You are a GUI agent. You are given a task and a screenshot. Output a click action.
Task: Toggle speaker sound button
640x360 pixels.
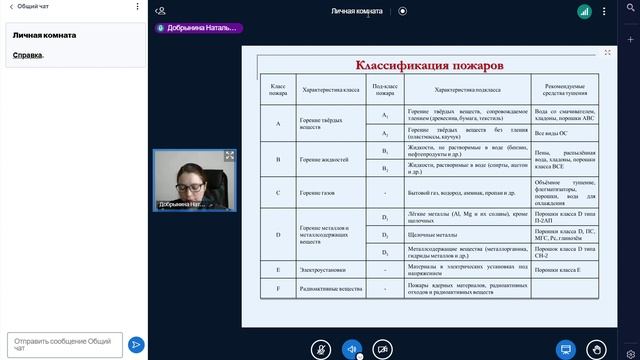(x=351, y=349)
